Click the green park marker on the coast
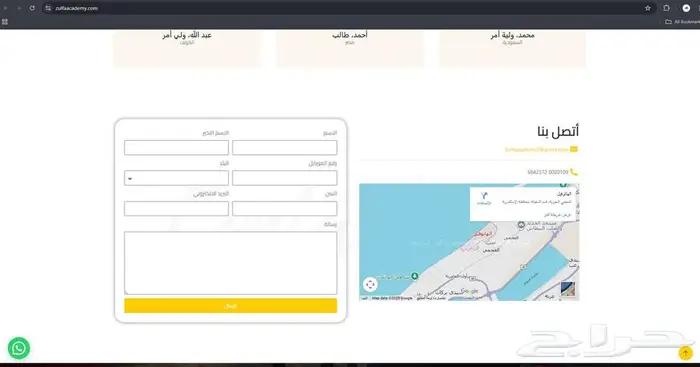Image resolution: width=700 pixels, height=367 pixels. point(415,276)
